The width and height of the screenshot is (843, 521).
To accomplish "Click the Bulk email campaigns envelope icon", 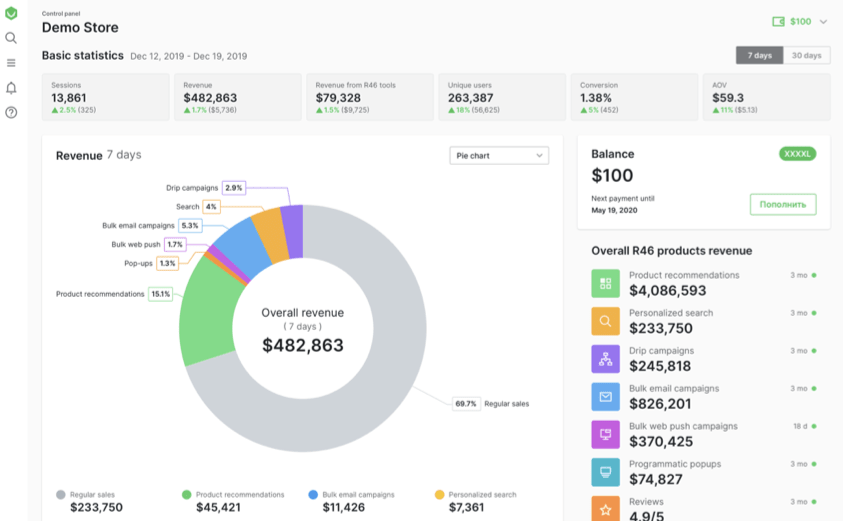I will [605, 397].
